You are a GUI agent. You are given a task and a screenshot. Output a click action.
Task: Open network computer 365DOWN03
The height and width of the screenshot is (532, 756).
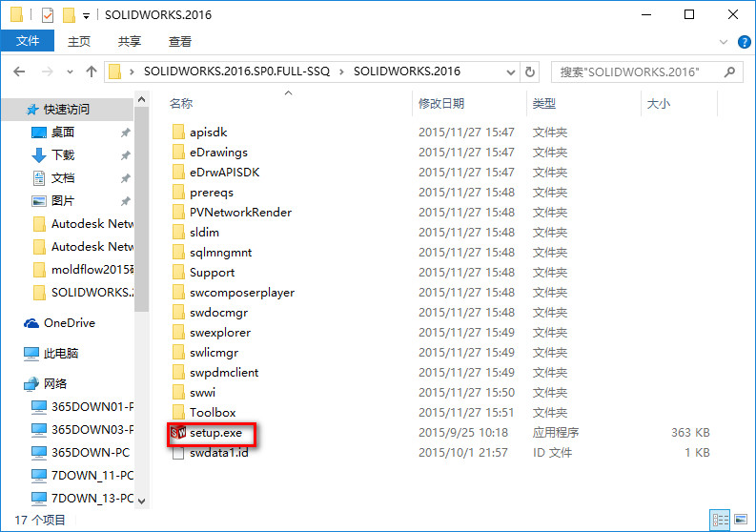[x=82, y=429]
